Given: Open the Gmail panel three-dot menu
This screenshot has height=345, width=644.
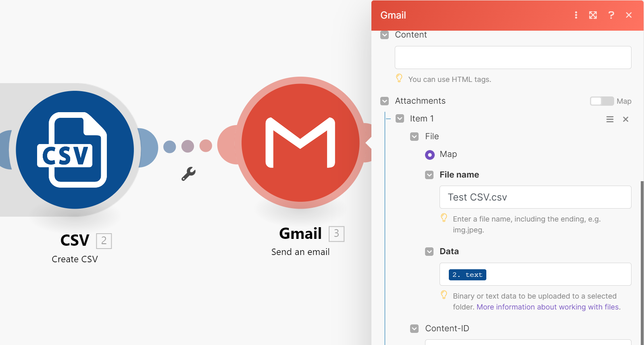Looking at the screenshot, I should (x=576, y=15).
